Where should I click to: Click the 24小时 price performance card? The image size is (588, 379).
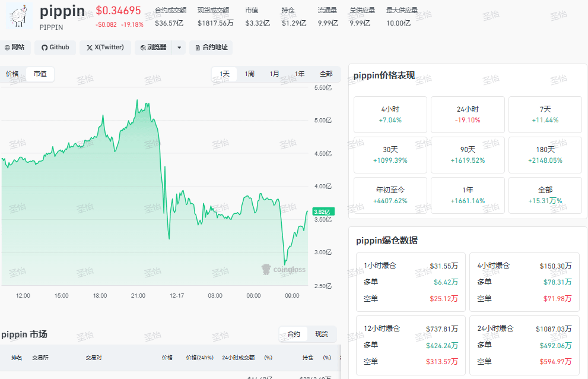tap(468, 114)
